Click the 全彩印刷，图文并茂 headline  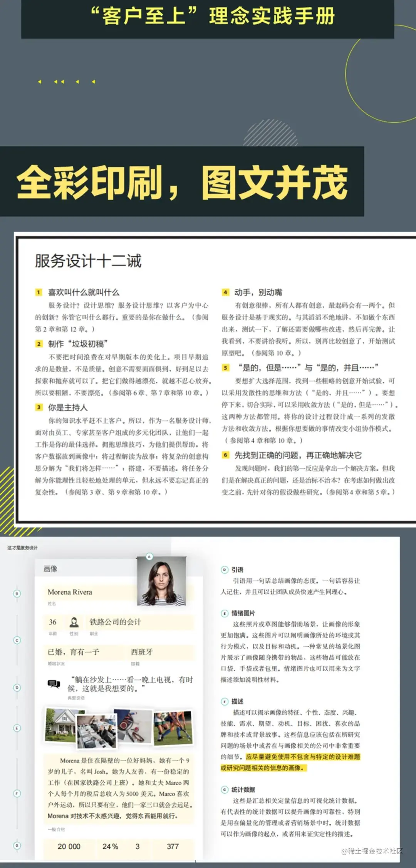click(x=182, y=182)
